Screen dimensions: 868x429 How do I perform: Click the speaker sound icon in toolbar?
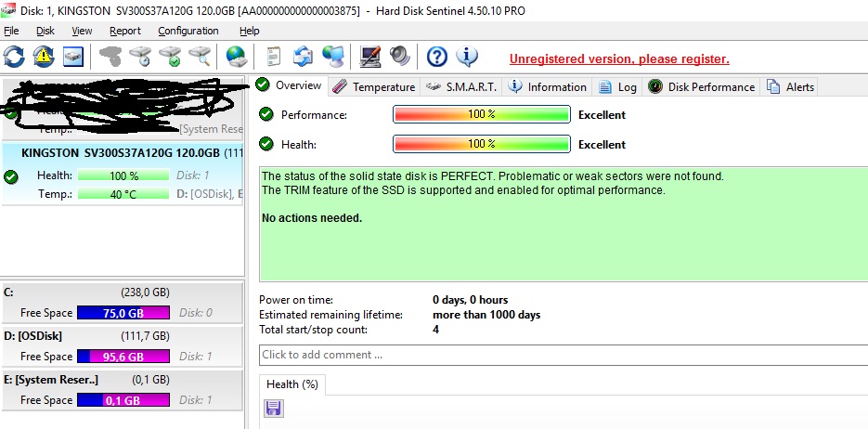tap(399, 57)
